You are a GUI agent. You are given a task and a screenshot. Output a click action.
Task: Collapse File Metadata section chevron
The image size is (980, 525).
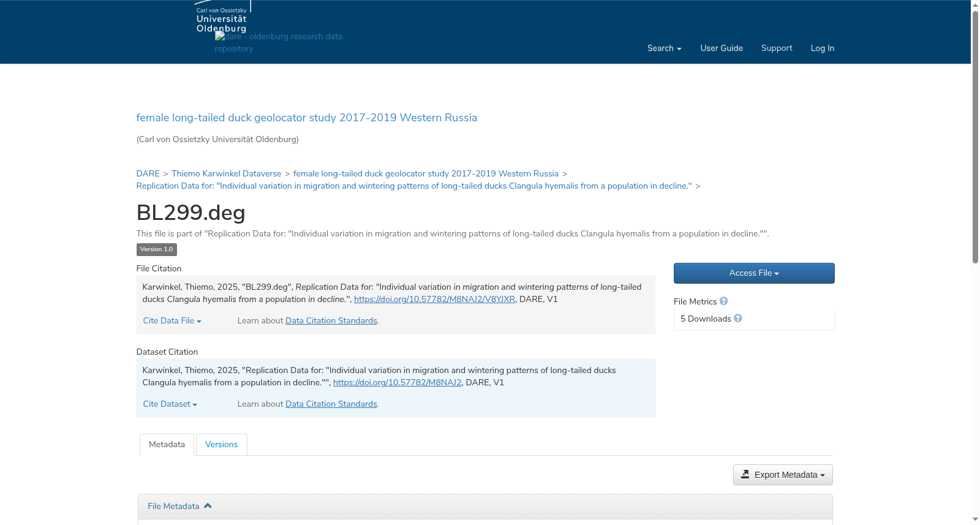208,506
